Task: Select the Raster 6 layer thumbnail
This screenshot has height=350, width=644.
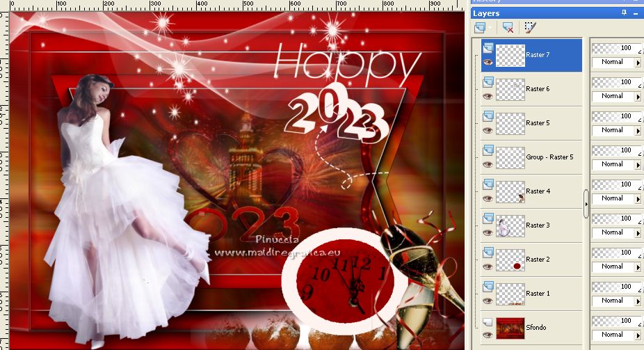Action: (x=510, y=90)
